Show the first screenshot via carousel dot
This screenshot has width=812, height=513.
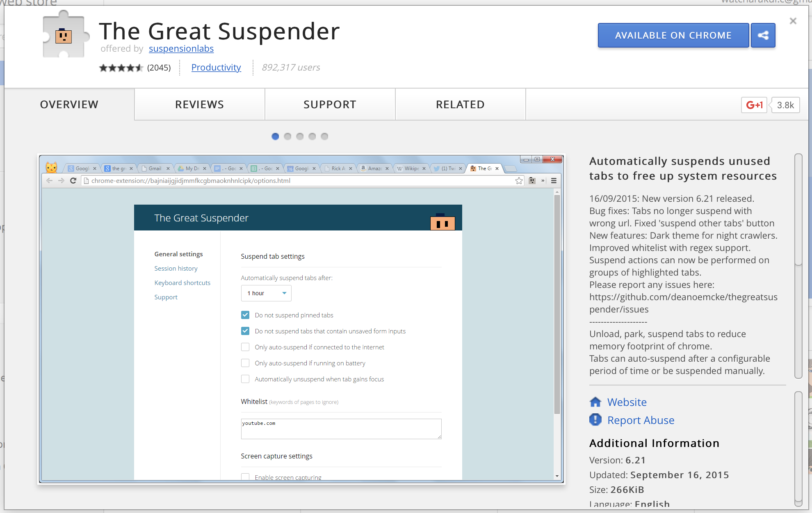tap(275, 137)
